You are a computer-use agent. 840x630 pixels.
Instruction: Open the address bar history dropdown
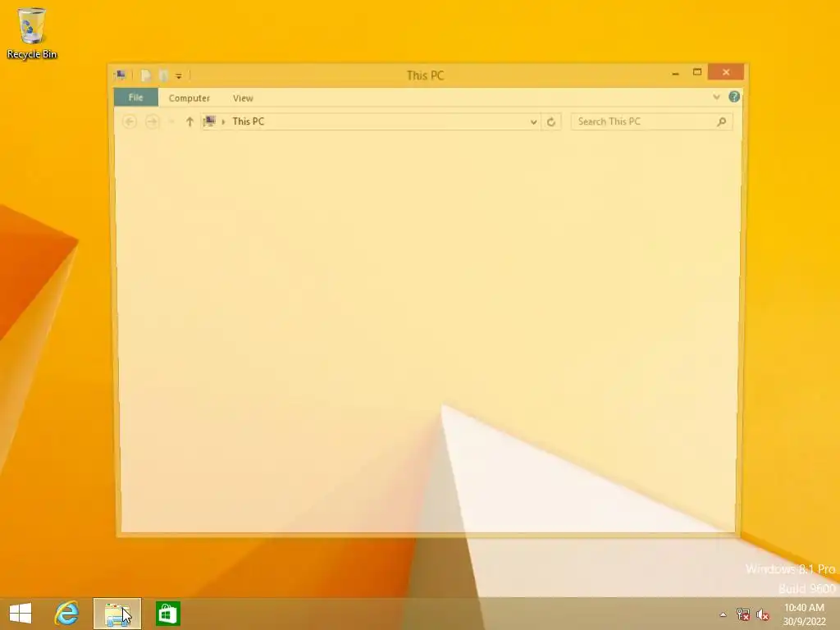point(533,121)
